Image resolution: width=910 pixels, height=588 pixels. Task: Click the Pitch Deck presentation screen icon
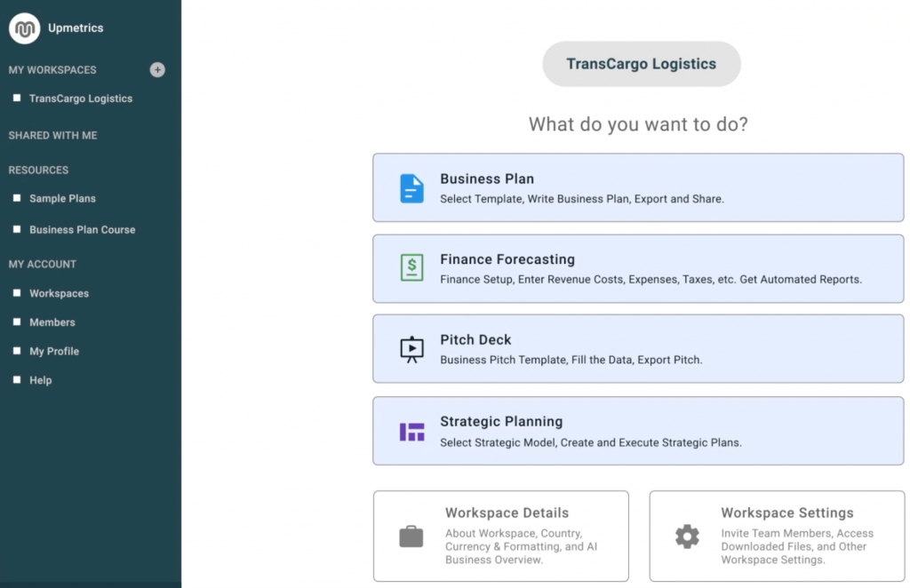pos(412,349)
